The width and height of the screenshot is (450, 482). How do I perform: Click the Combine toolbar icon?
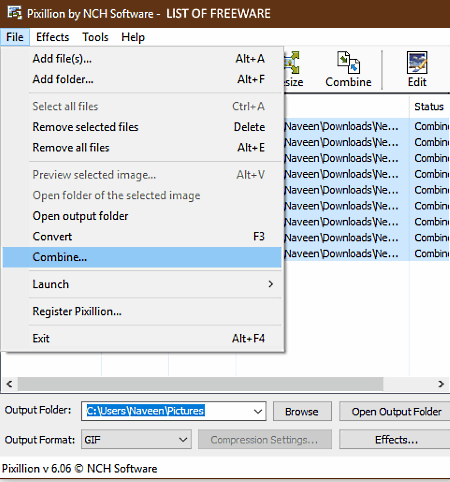(x=348, y=69)
